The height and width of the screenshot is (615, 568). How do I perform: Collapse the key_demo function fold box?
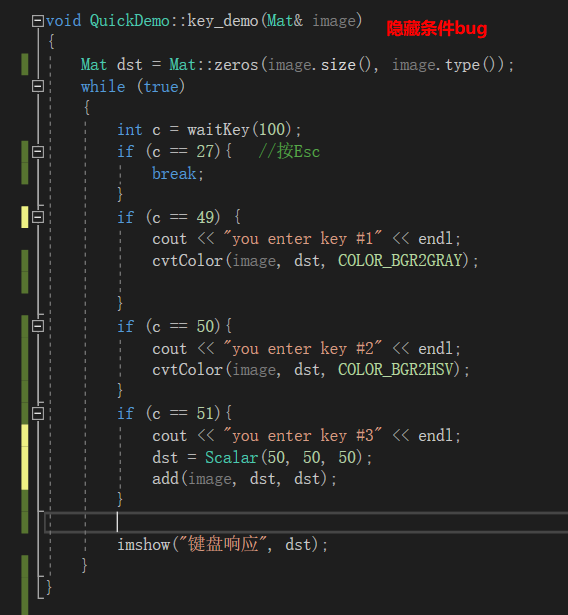[x=38, y=21]
